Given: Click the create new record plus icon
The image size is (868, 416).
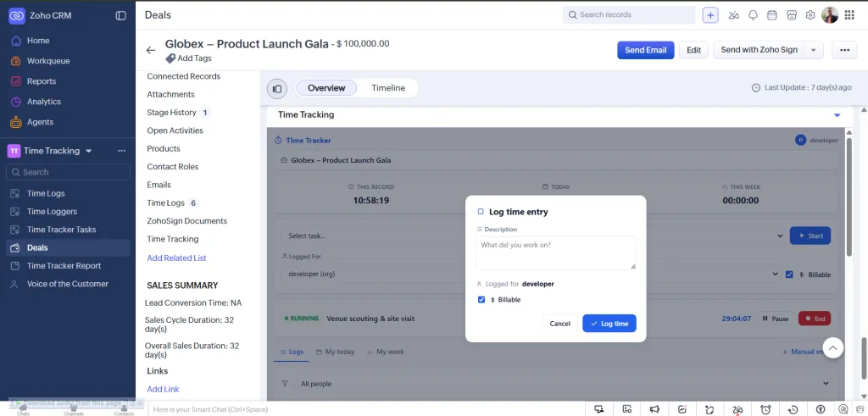Looking at the screenshot, I should point(710,15).
